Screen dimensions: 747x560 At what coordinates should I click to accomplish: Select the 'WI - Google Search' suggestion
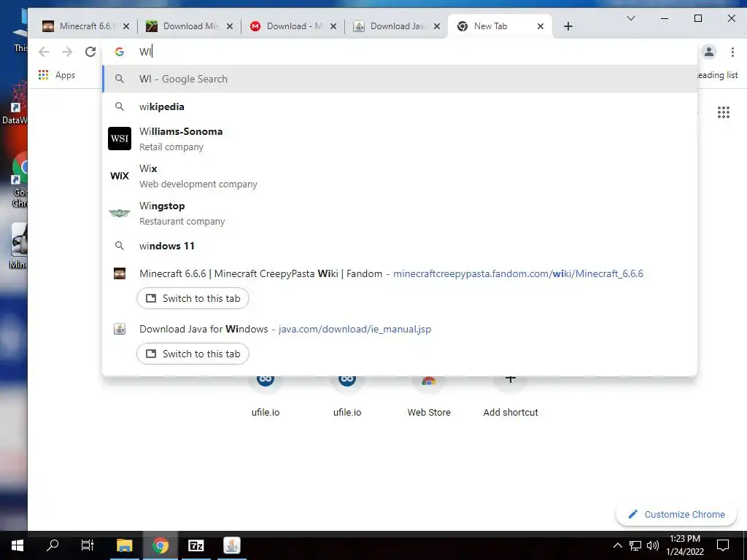[x=400, y=79]
